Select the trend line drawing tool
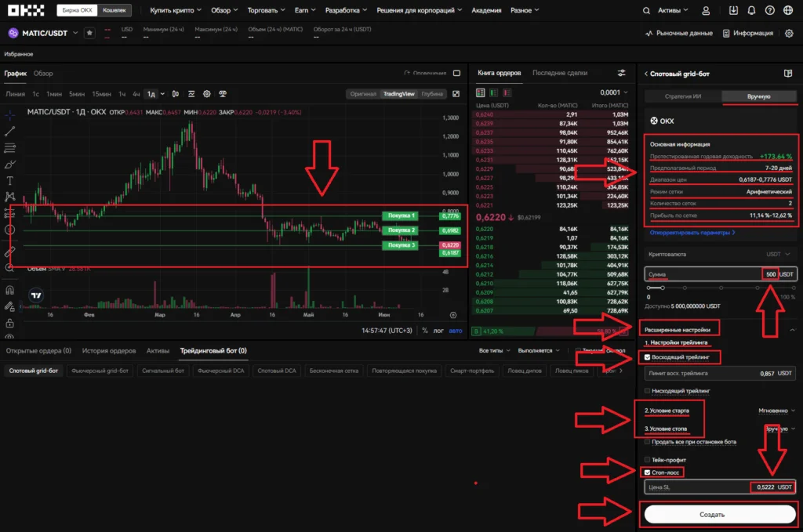This screenshot has width=803, height=532. click(9, 132)
